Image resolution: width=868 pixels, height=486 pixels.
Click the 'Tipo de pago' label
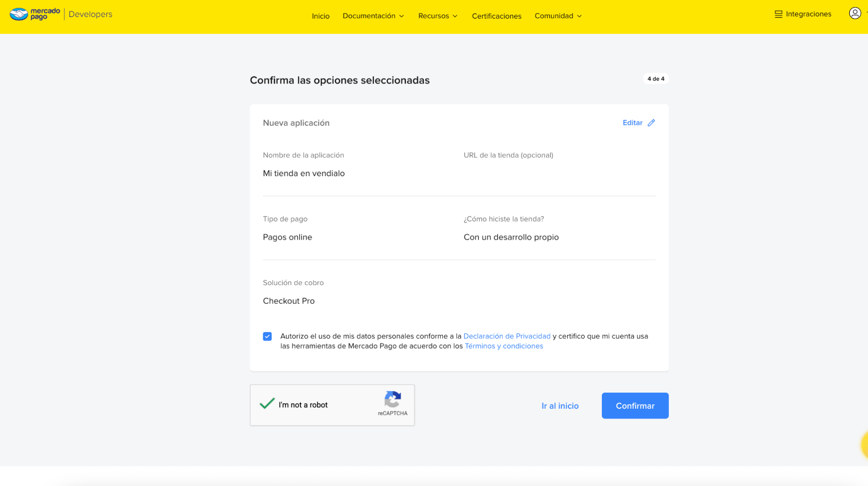[285, 219]
